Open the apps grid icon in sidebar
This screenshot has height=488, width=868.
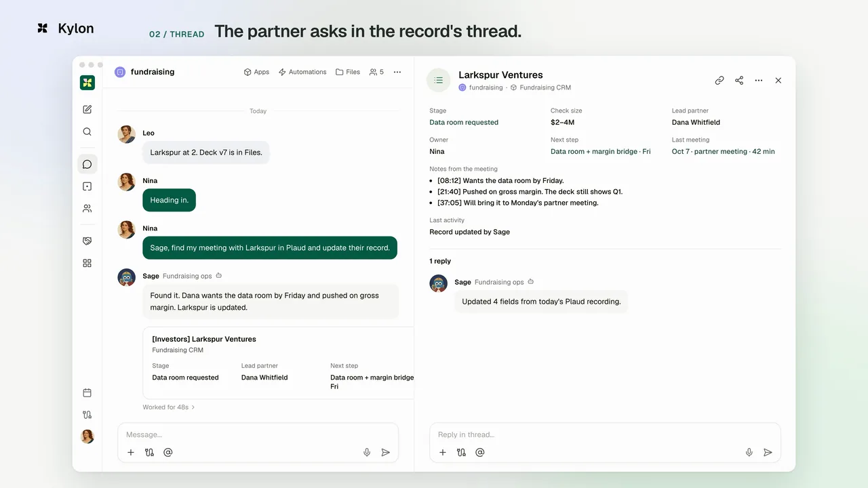[87, 263]
